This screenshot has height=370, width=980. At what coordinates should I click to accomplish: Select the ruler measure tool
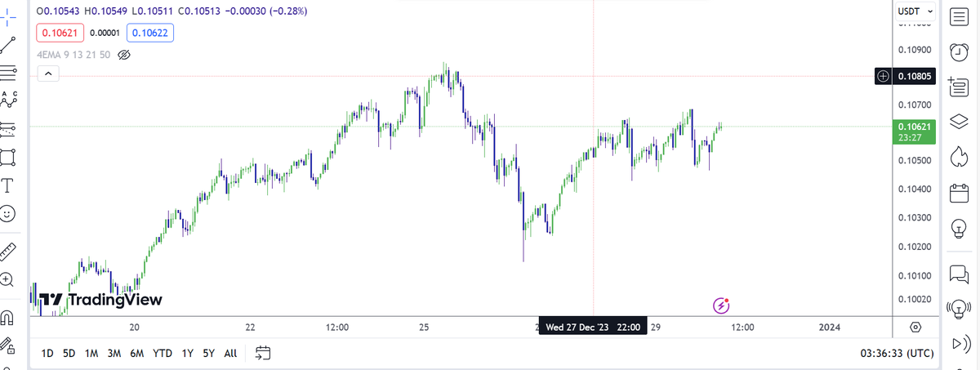click(8, 250)
